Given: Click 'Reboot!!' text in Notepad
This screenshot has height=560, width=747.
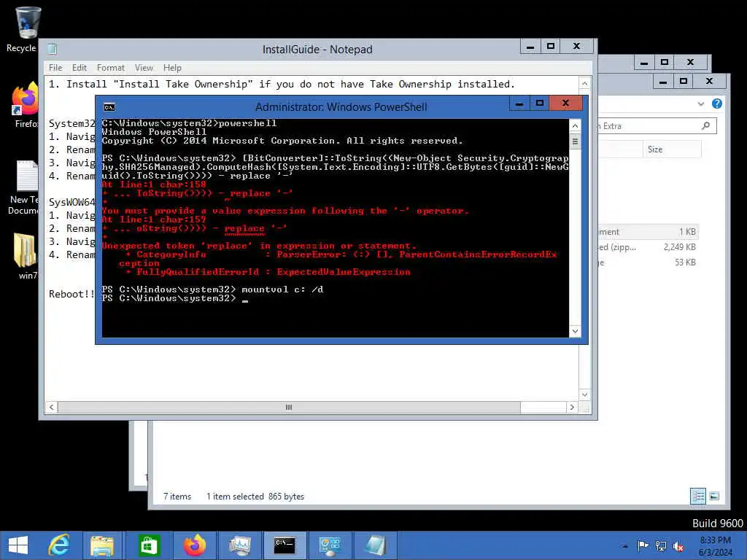Looking at the screenshot, I should tap(71, 294).
